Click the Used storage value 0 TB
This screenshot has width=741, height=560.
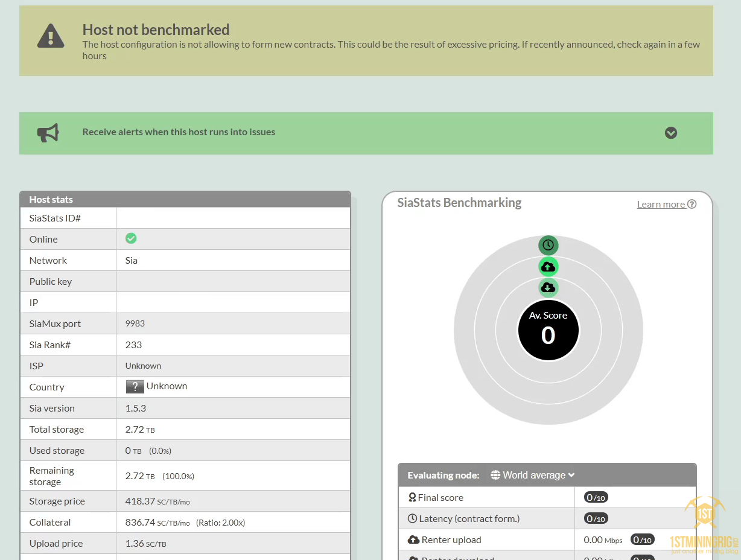click(133, 450)
